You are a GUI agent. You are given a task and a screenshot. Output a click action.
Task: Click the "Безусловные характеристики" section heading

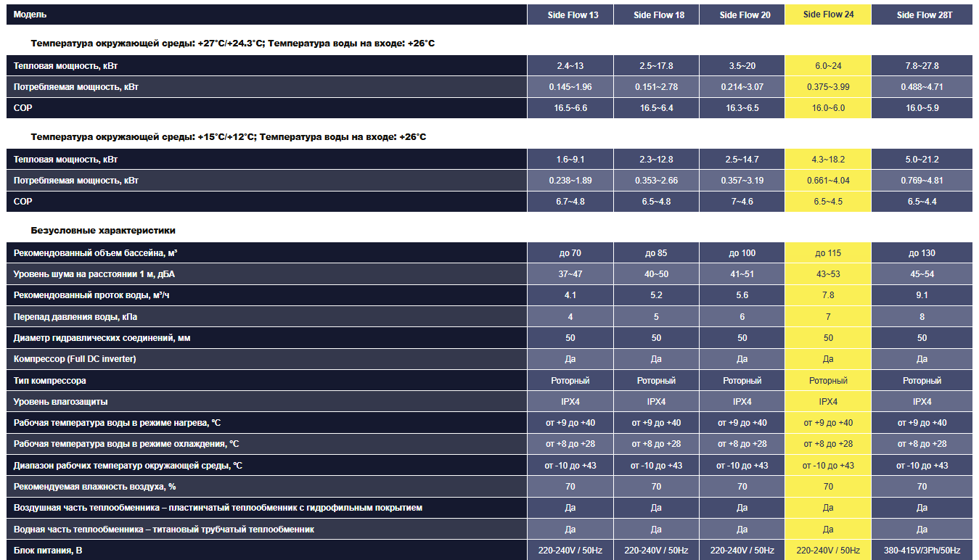(x=102, y=231)
